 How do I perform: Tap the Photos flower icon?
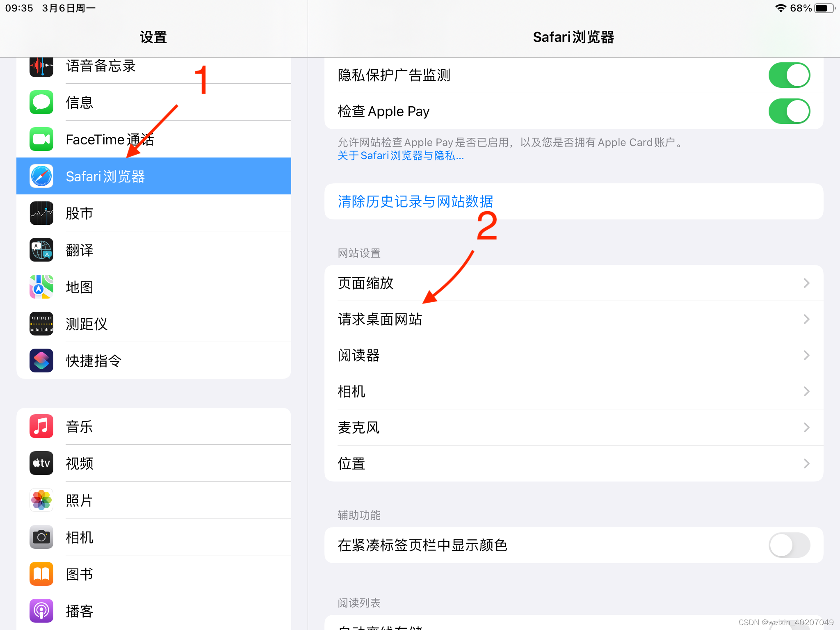(41, 500)
